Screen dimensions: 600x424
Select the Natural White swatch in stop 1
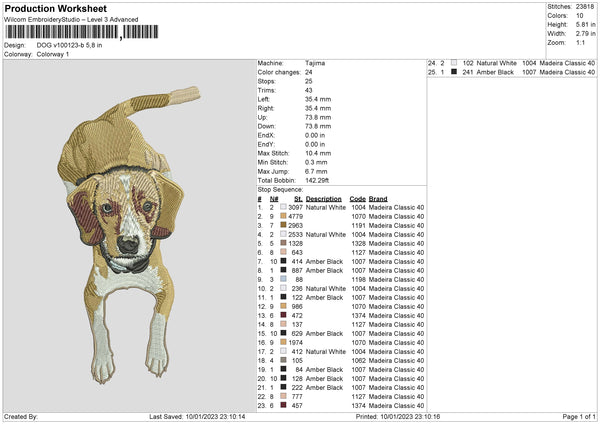(x=284, y=207)
